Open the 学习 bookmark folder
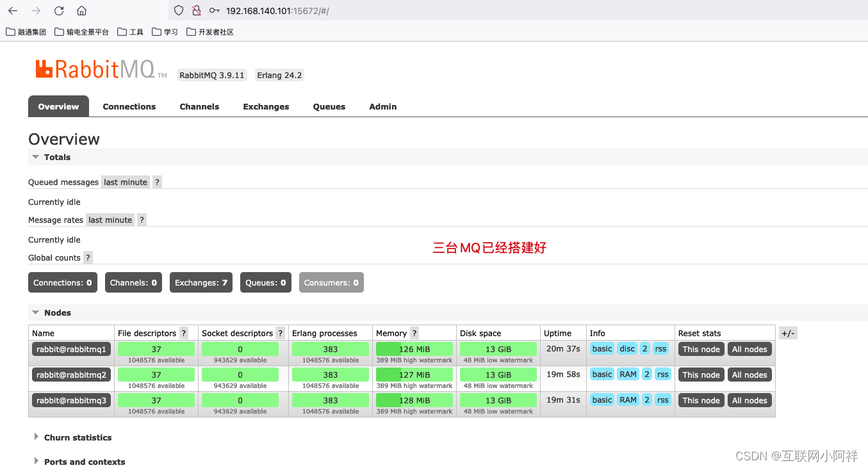 (x=165, y=31)
